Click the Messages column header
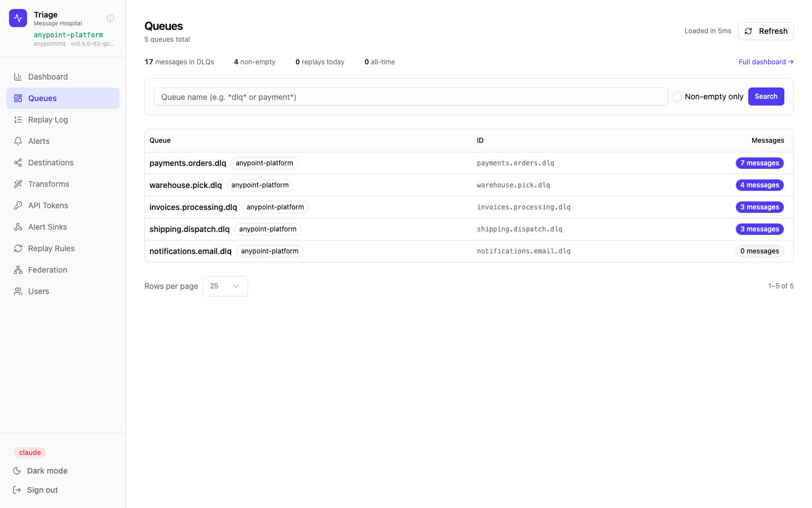Screen dimensions: 812x508 pyautogui.click(x=767, y=141)
